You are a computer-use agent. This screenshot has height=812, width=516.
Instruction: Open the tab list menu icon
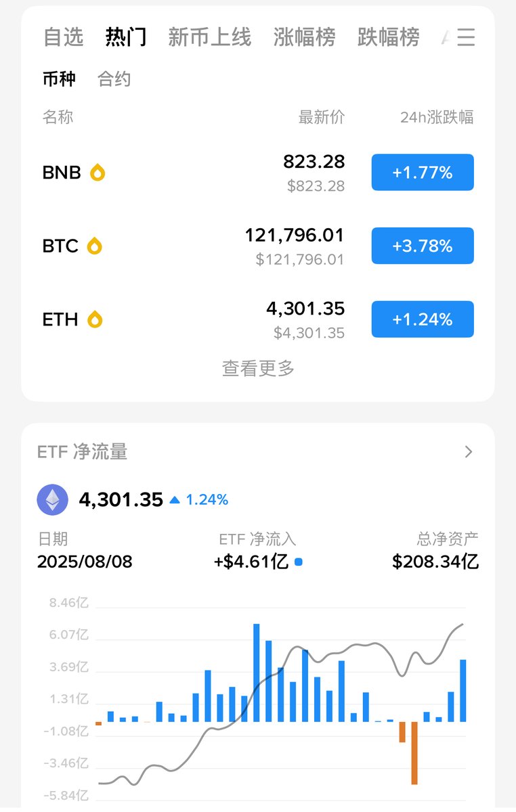pyautogui.click(x=465, y=37)
